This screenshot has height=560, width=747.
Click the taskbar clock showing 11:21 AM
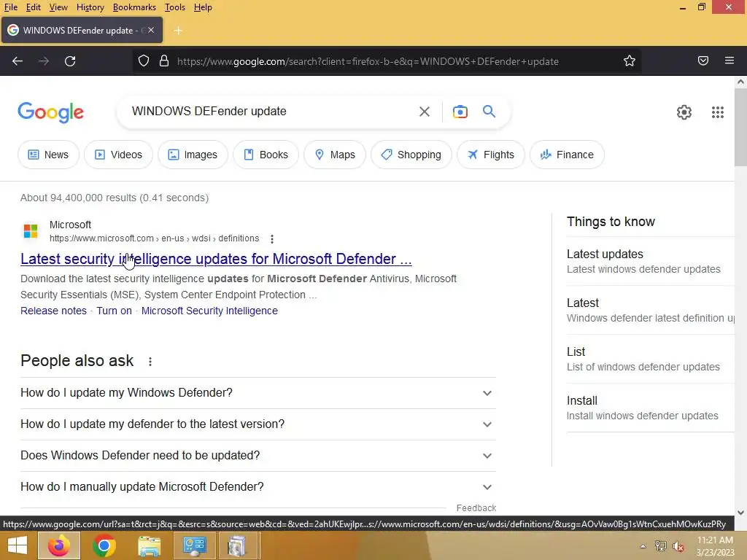(715, 546)
